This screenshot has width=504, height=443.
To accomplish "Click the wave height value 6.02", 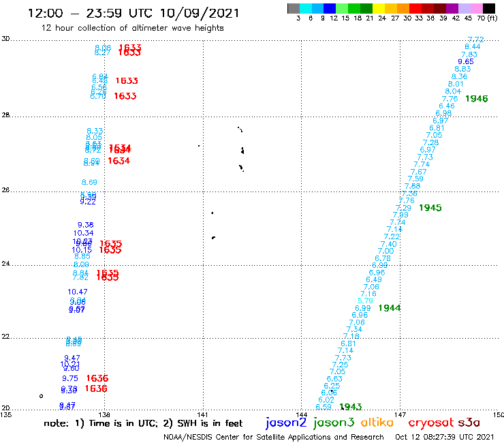I will click(x=326, y=400).
